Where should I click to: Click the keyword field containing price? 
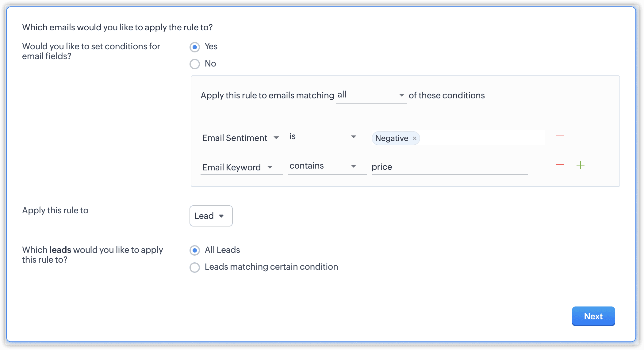coord(449,167)
